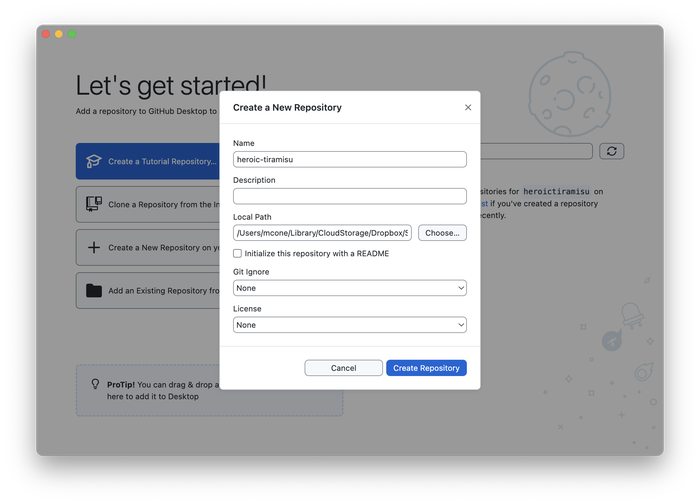The width and height of the screenshot is (700, 504).
Task: Choose Clone a Repository from the Internet
Action: tap(148, 204)
